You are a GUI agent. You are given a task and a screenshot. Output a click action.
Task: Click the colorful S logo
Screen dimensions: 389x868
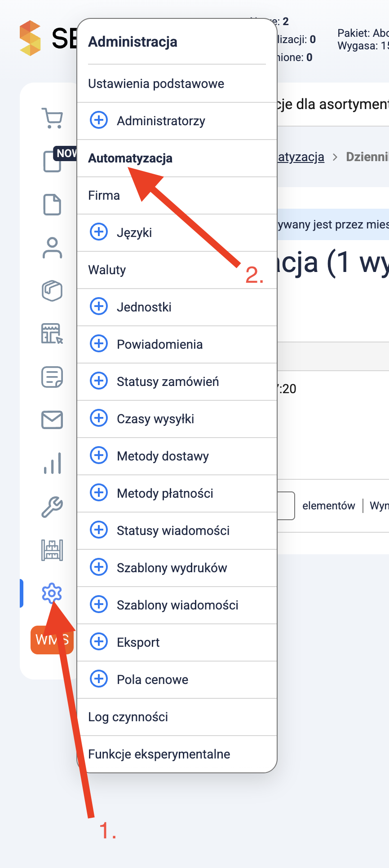click(x=30, y=38)
